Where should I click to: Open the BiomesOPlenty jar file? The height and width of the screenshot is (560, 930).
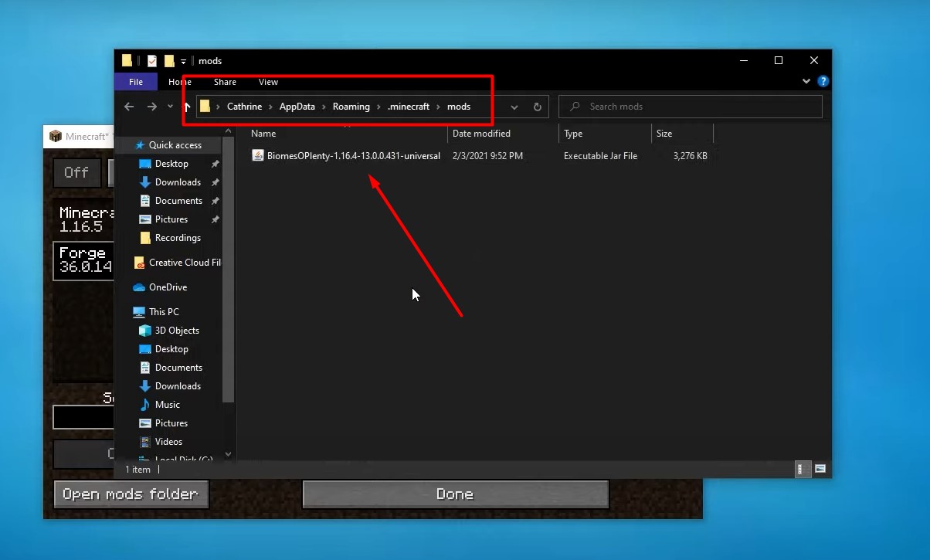353,156
